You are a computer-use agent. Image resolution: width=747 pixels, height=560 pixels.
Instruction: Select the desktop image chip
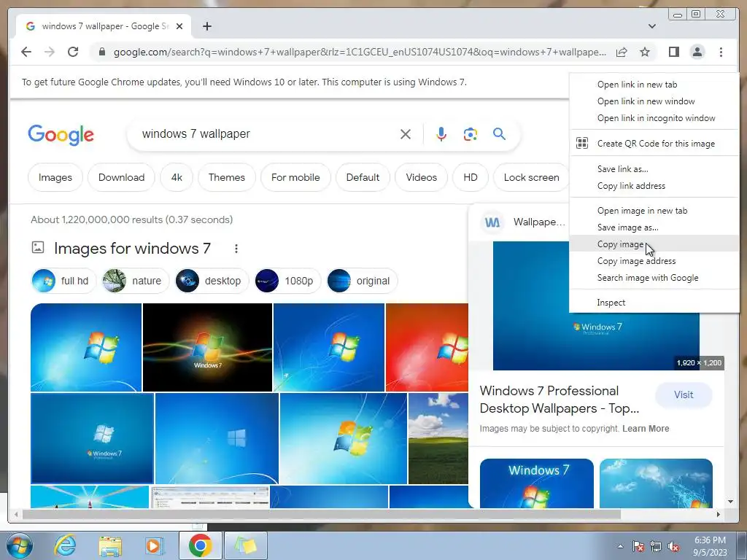click(x=212, y=281)
